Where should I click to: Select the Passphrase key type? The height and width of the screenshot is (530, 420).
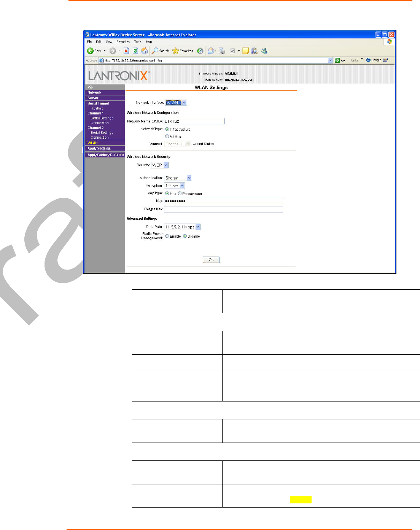point(180,193)
